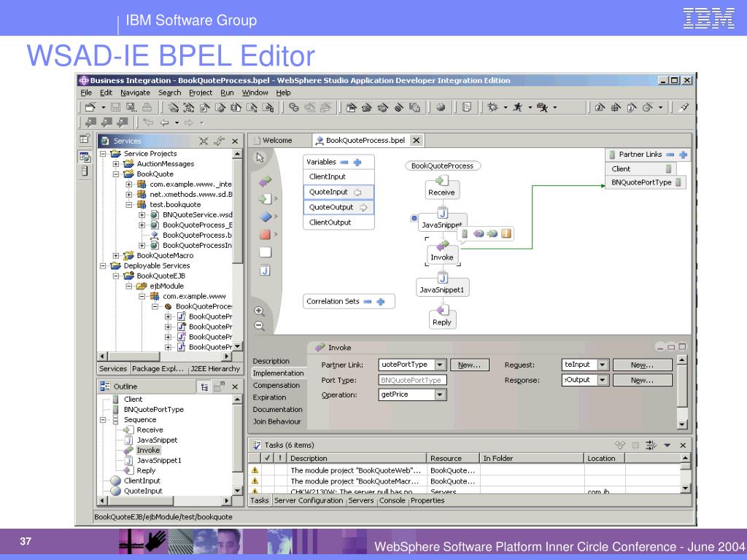747x560 pixels.
Task: Pick the Java snippet palette tool
Action: tap(266, 271)
